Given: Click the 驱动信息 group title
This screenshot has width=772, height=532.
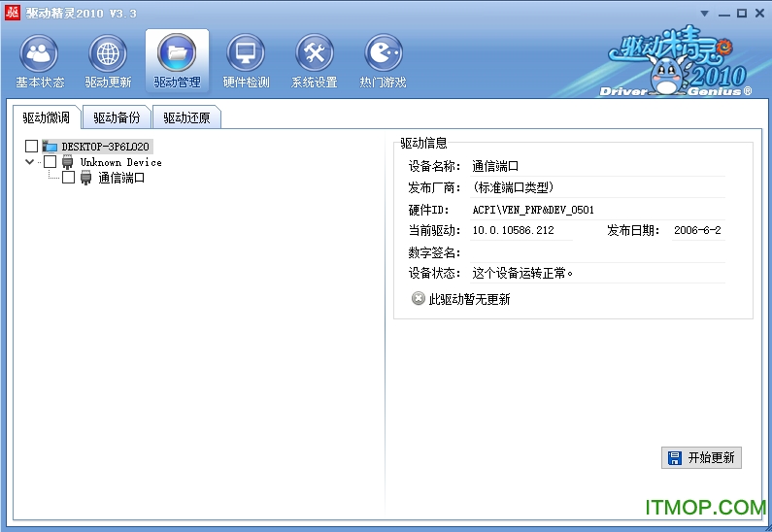Looking at the screenshot, I should click(x=423, y=144).
